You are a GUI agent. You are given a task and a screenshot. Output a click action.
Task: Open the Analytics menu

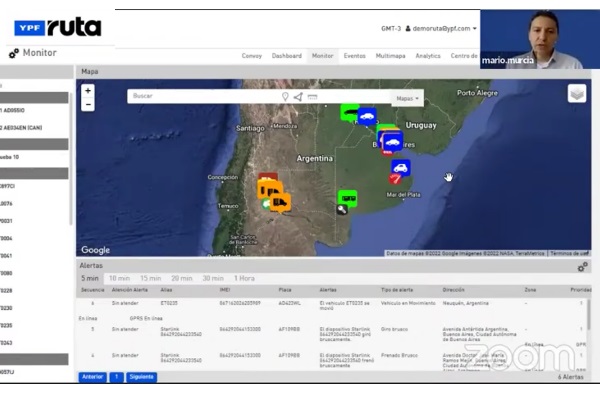click(x=428, y=56)
